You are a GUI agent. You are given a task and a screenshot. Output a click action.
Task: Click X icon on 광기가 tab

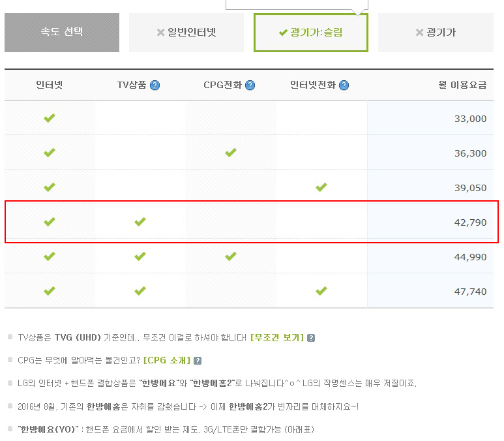pos(420,33)
